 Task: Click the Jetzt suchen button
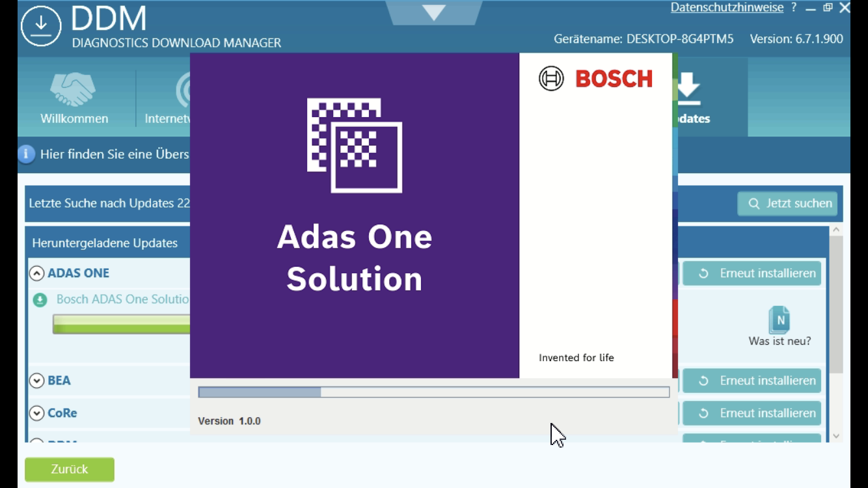[787, 204]
